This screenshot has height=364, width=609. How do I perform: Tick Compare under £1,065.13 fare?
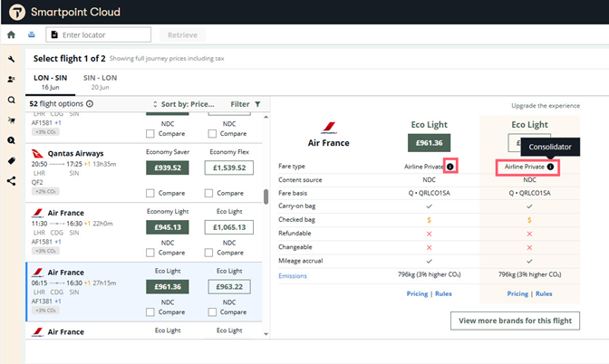(x=208, y=253)
